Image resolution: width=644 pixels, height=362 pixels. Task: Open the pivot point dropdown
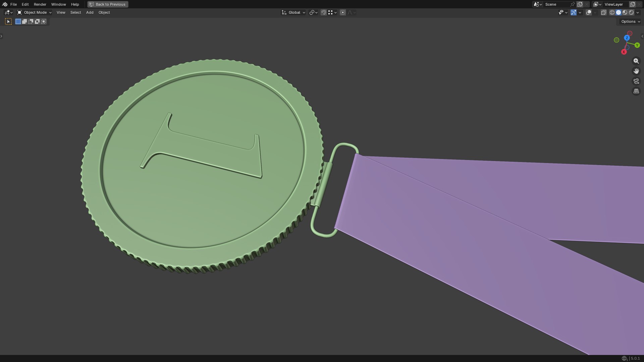point(313,12)
